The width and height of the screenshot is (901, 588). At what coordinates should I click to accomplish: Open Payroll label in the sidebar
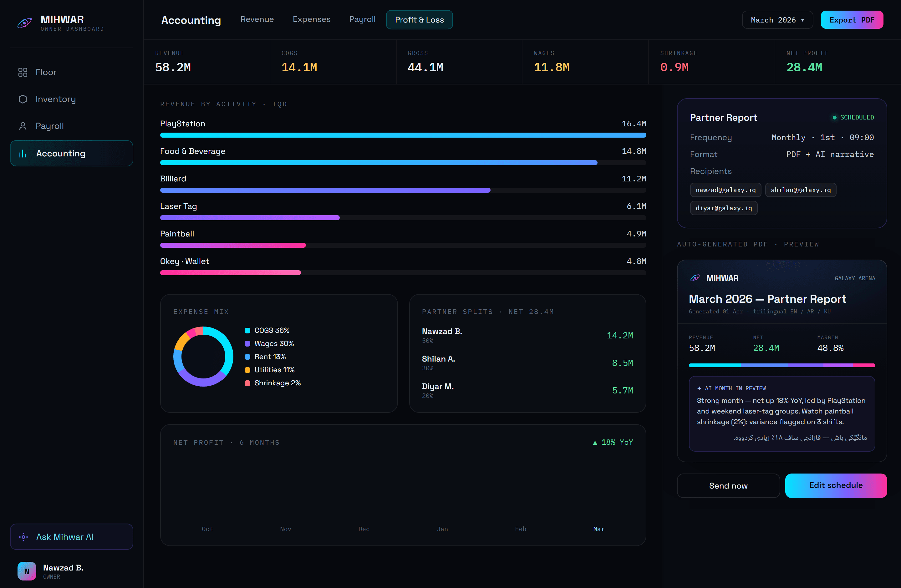click(50, 126)
